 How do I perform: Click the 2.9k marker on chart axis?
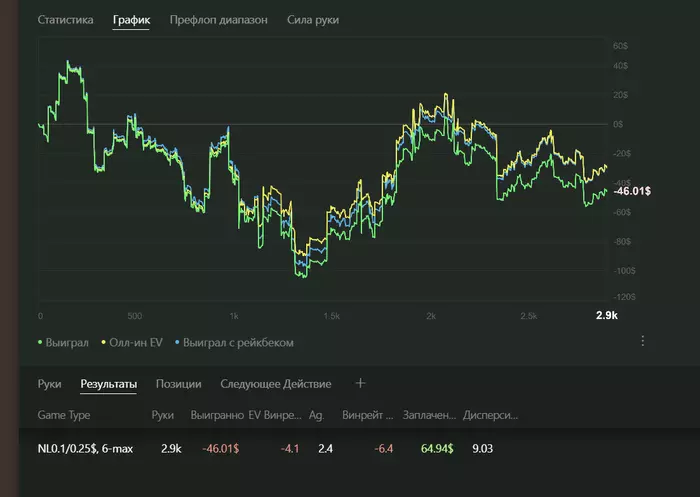tap(607, 316)
